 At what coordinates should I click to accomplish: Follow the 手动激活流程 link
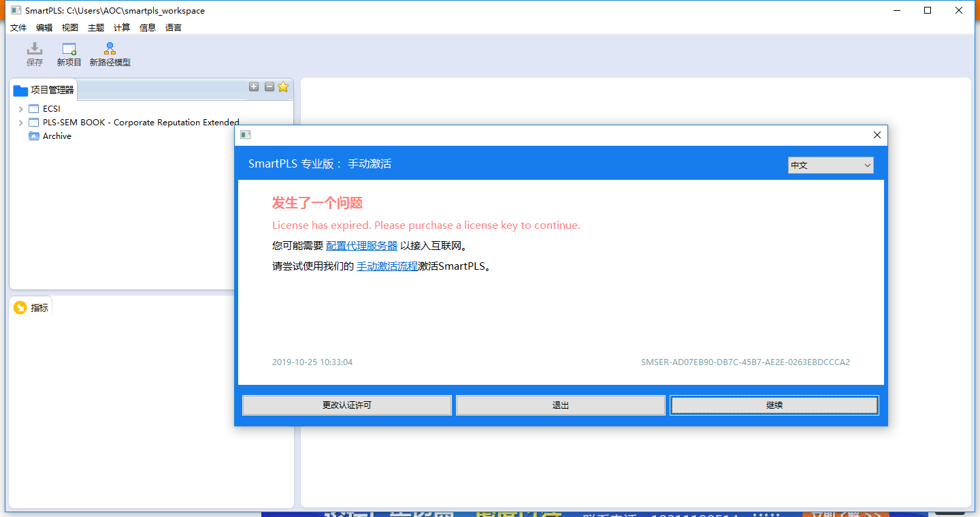coord(387,266)
